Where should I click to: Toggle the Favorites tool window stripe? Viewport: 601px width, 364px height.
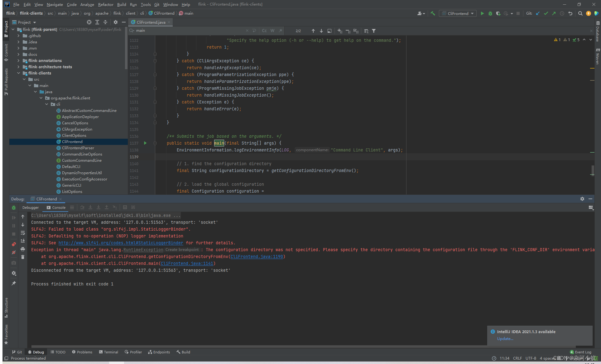pyautogui.click(x=6, y=334)
